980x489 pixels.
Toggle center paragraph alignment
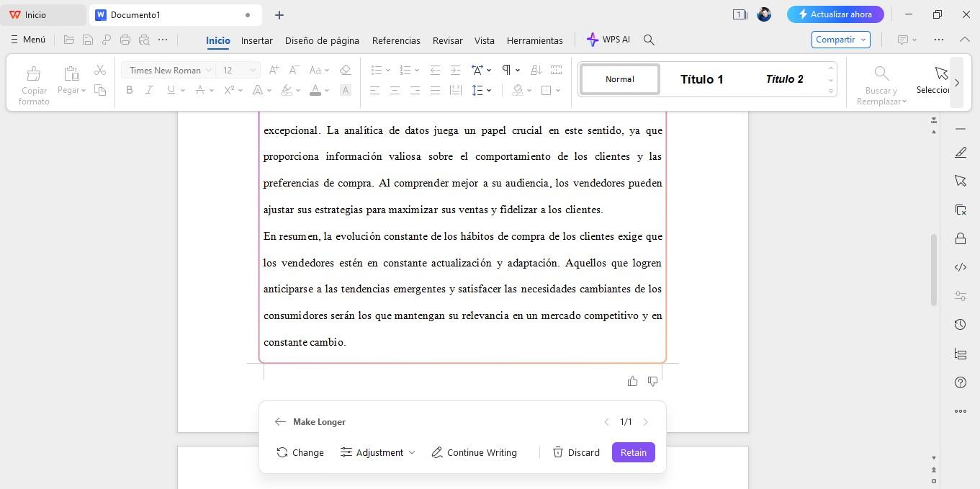point(395,90)
